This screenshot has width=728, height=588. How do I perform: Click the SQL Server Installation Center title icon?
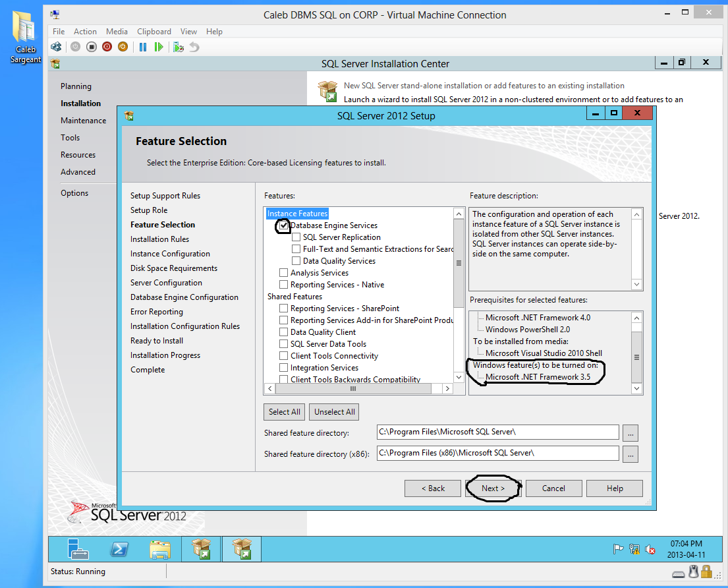pyautogui.click(x=55, y=64)
